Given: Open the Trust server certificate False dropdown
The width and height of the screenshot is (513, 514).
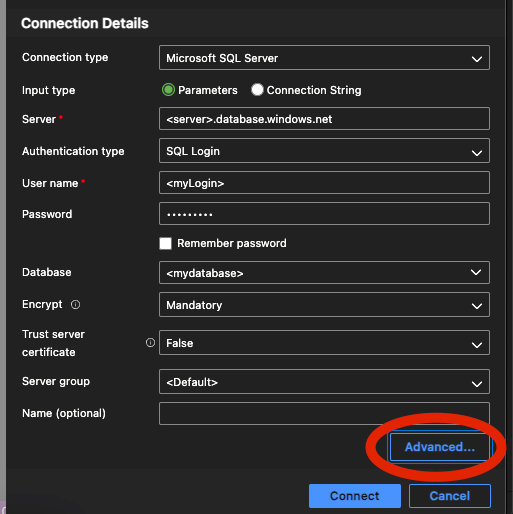Looking at the screenshot, I should click(324, 343).
